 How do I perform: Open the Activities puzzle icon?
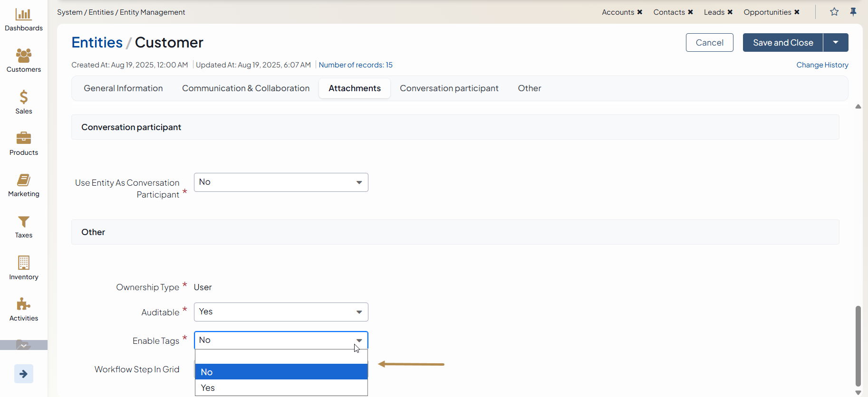23,304
